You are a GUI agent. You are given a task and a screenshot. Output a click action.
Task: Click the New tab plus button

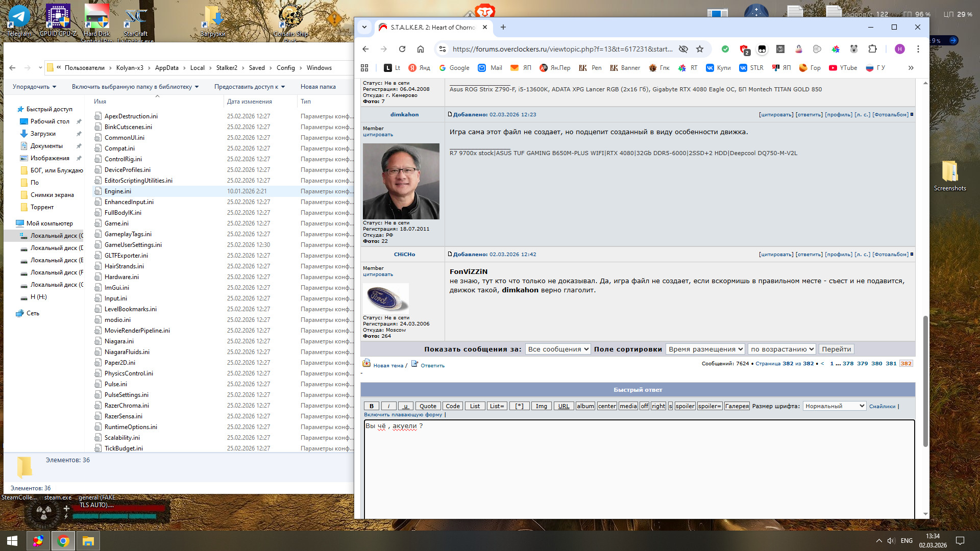(503, 27)
